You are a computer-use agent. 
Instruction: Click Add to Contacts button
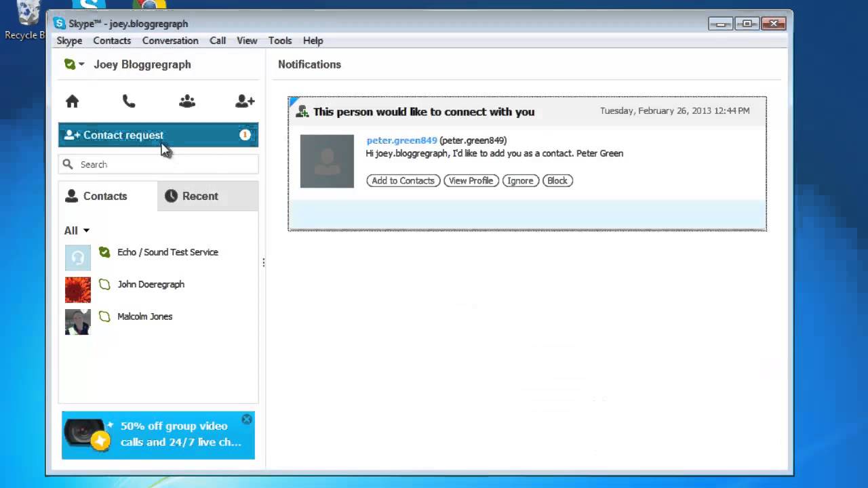tap(403, 180)
